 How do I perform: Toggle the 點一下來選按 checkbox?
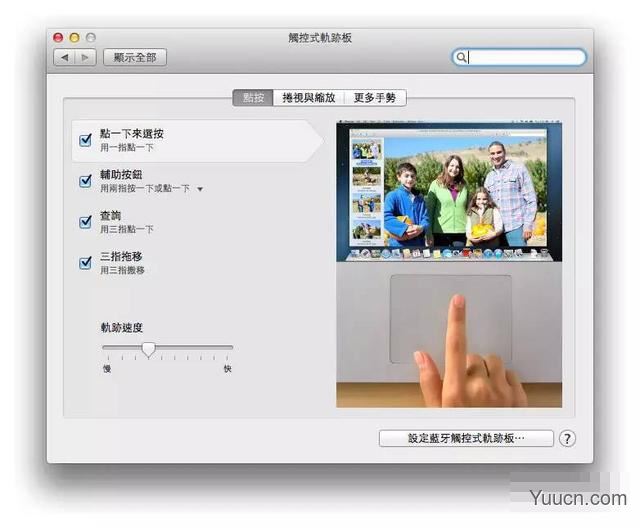pos(85,140)
